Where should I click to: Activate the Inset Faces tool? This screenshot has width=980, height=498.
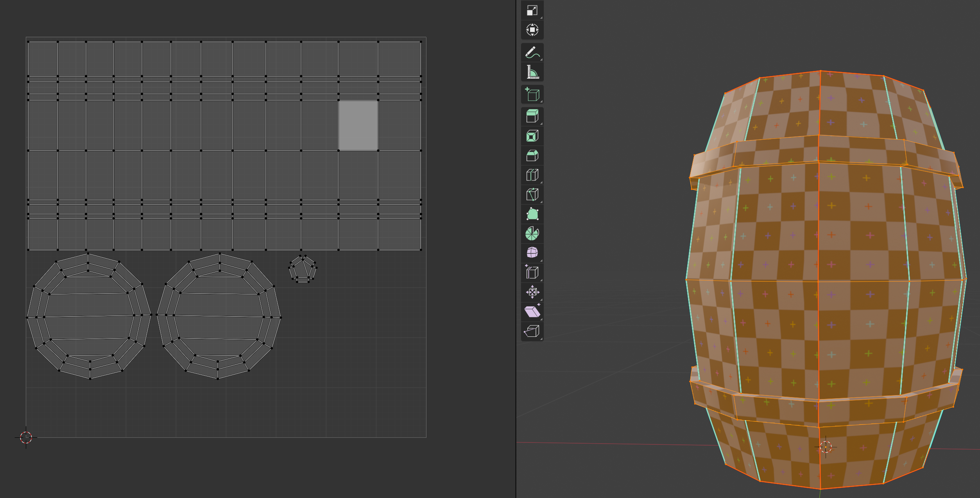[532, 136]
